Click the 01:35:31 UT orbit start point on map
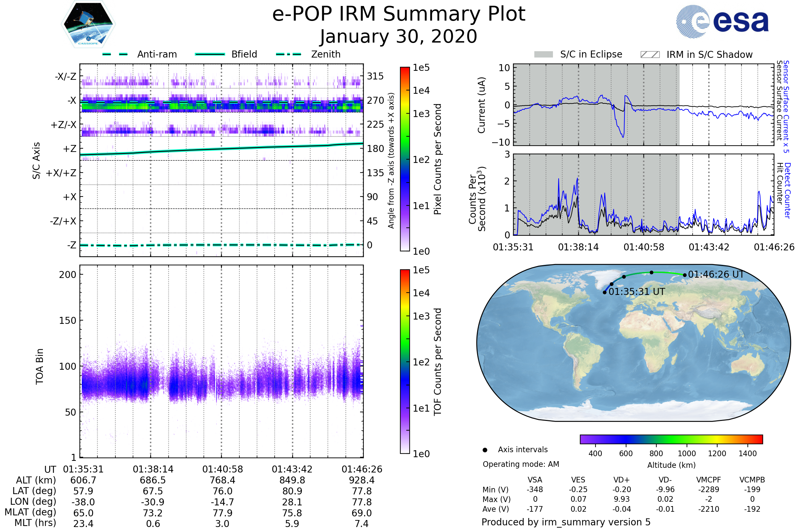798x532 pixels. (x=604, y=293)
